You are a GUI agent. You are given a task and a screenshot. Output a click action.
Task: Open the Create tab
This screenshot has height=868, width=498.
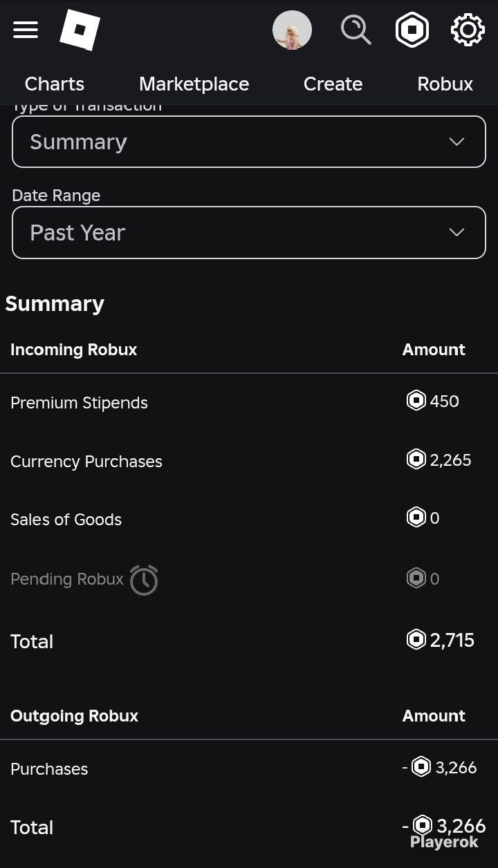tap(333, 84)
